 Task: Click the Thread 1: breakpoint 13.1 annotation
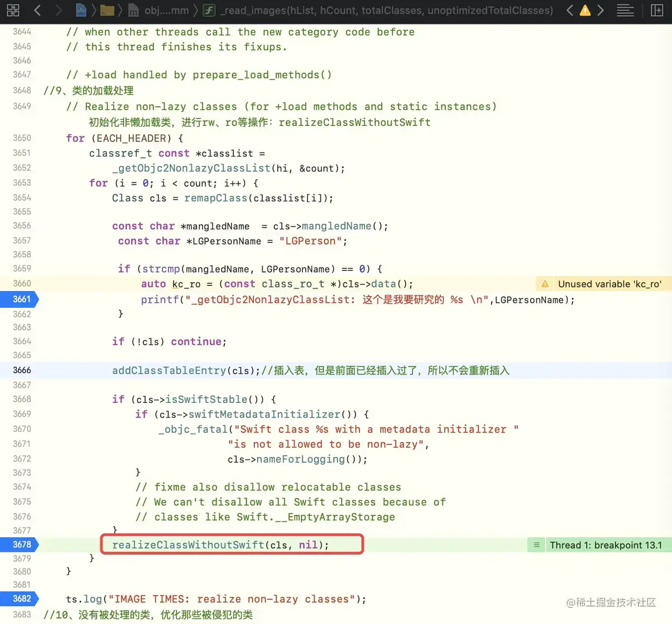pyautogui.click(x=605, y=545)
